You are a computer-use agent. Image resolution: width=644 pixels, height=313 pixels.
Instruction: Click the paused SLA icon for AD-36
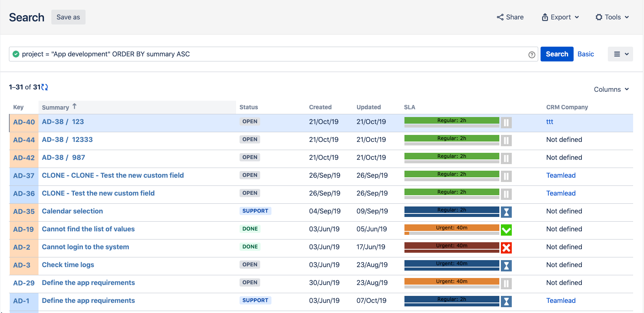pyautogui.click(x=506, y=194)
